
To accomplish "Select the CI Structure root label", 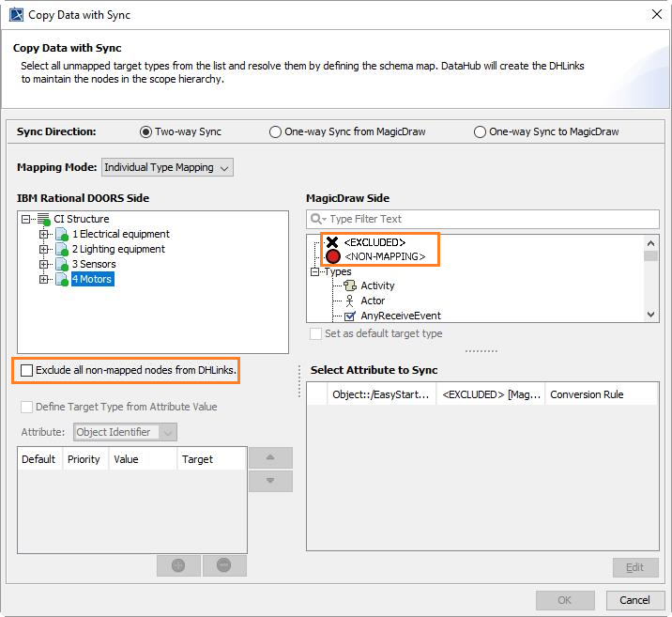I will [x=82, y=219].
